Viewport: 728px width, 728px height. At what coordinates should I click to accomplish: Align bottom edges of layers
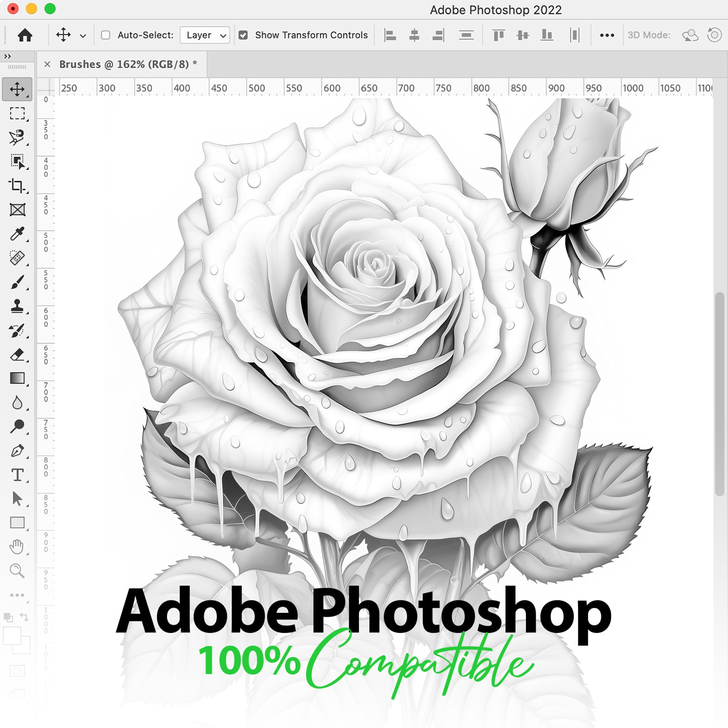(547, 35)
